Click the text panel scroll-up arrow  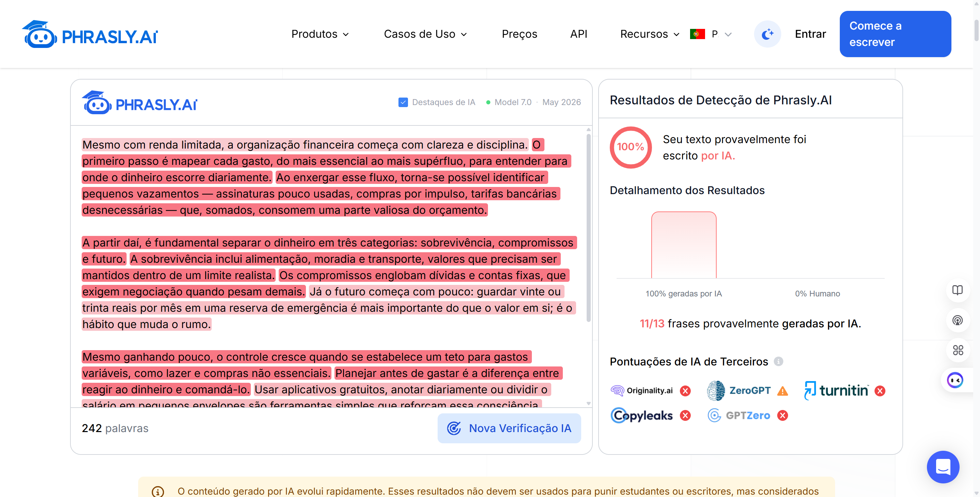tap(588, 130)
